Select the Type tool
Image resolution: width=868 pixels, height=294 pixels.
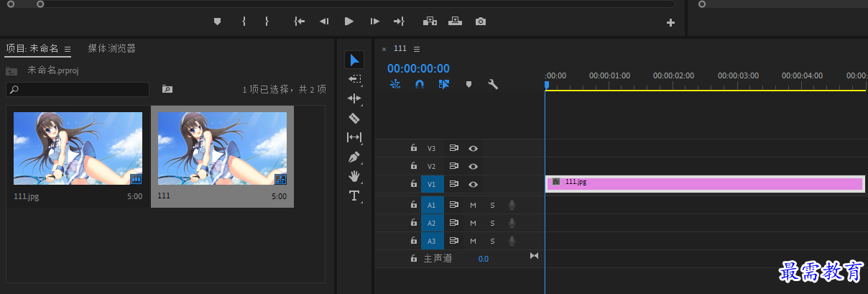(354, 196)
